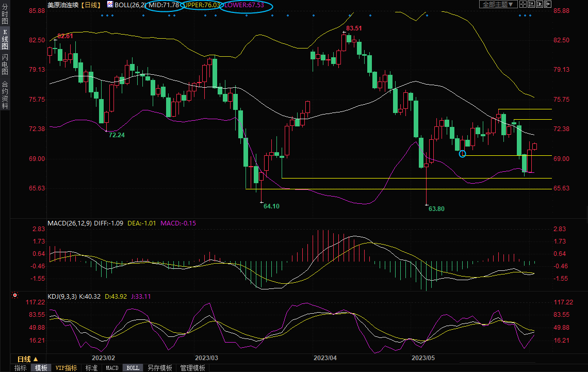Click the jump-to-start chart range icon

tap(531, 4)
